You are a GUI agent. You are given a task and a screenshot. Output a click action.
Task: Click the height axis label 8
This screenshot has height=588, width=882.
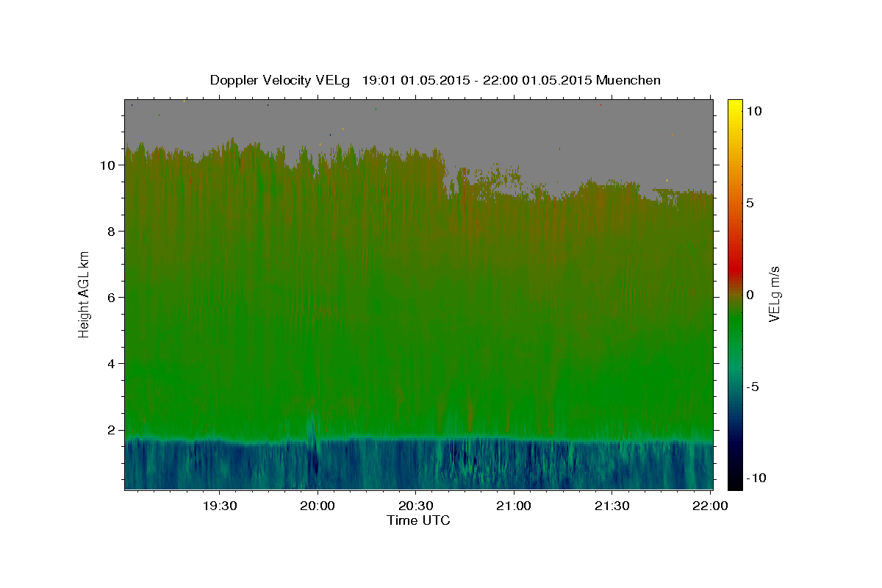tap(112, 232)
